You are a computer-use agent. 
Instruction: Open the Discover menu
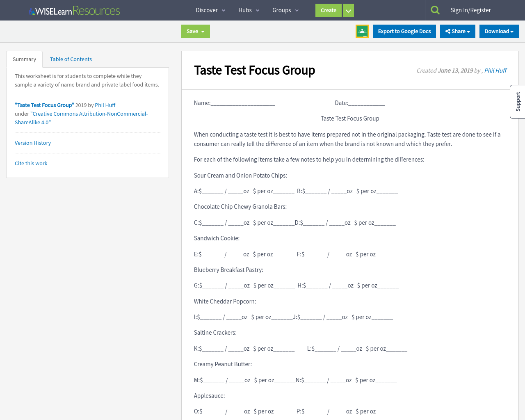point(210,10)
